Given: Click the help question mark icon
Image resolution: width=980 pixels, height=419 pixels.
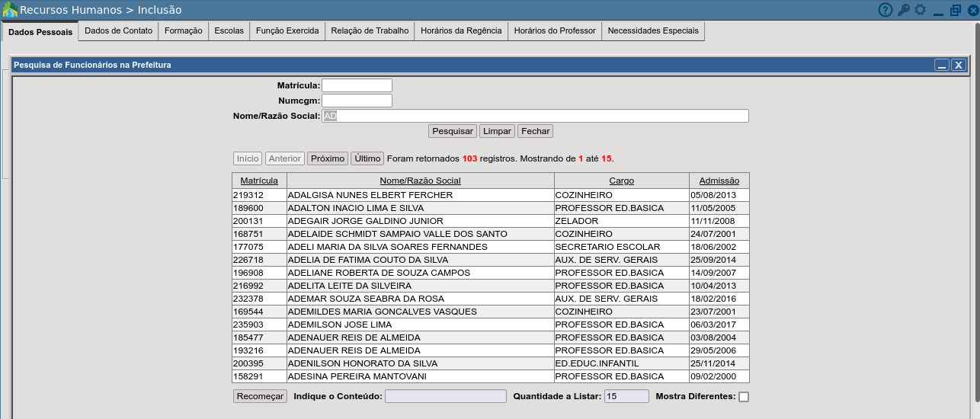Looking at the screenshot, I should point(885,10).
